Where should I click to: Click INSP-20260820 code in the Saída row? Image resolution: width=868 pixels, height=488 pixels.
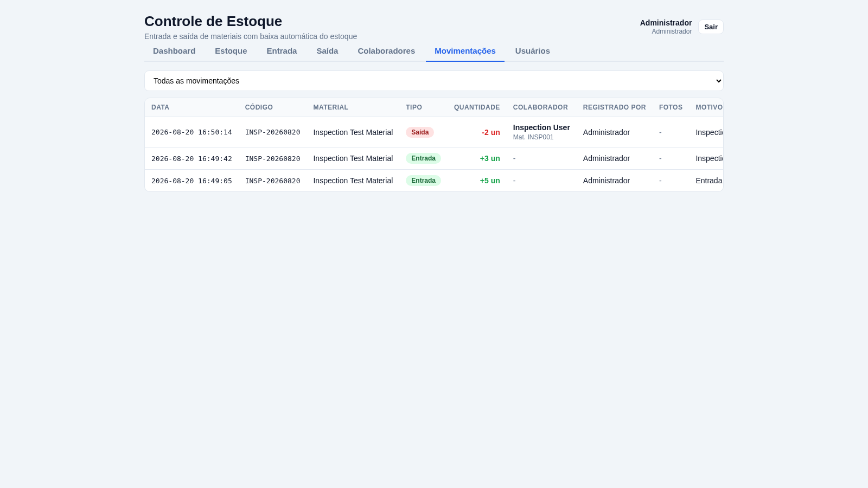point(272,132)
